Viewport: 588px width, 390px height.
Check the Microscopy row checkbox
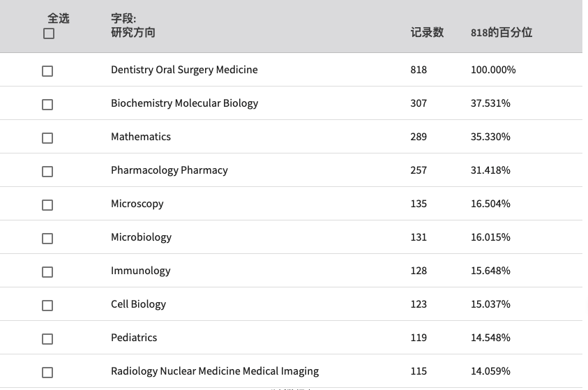47,205
